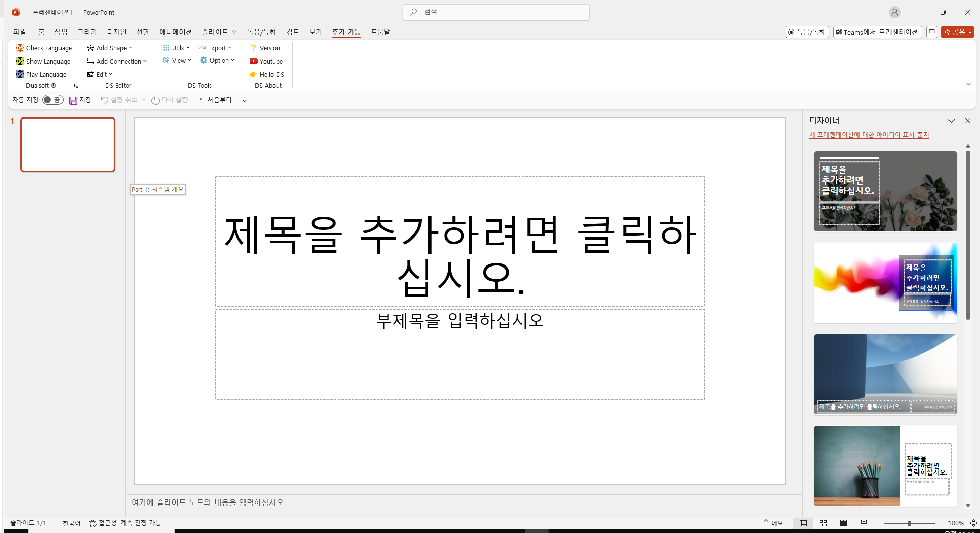Open the 애니메이션 ribbon tab
This screenshot has height=533, width=980.
175,32
